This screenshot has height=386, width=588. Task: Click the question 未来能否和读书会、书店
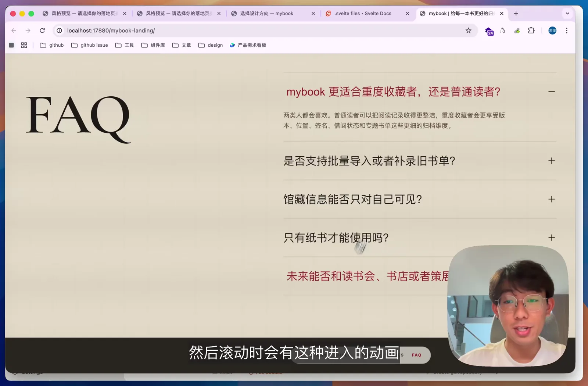367,276
